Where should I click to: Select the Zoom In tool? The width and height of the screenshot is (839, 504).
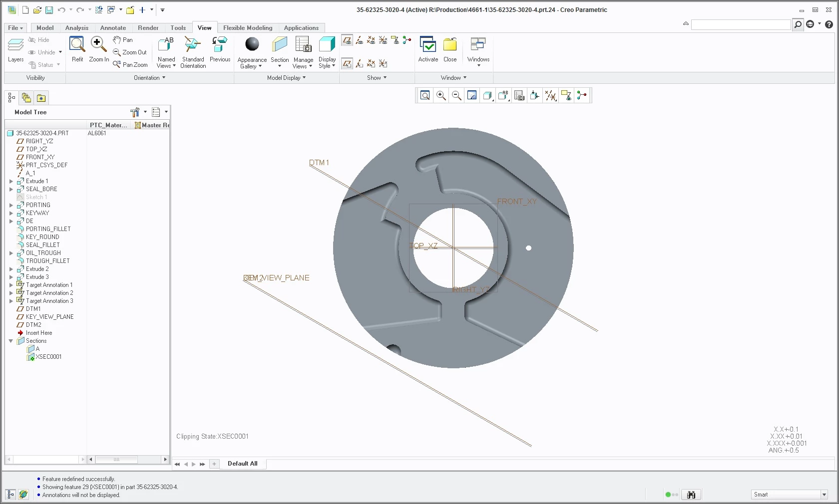(x=98, y=48)
